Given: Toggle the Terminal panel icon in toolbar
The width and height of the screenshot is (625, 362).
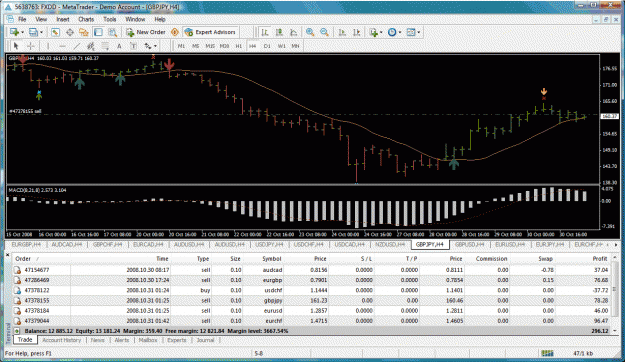Looking at the screenshot, I should coord(98,32).
